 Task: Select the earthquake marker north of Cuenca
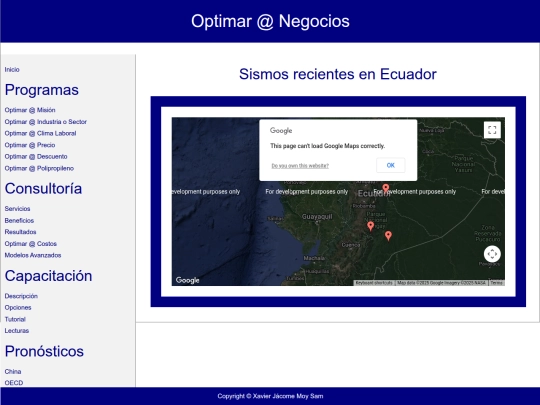[x=370, y=226]
